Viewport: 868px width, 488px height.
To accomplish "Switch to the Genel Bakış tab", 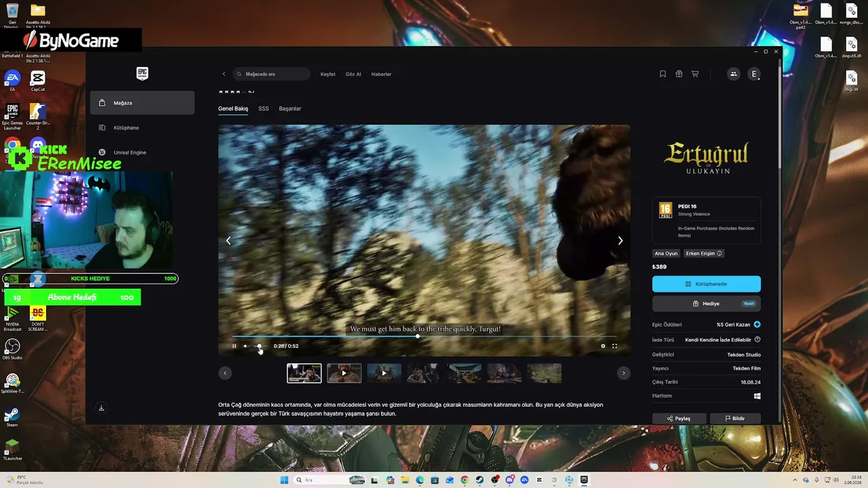I will 233,108.
